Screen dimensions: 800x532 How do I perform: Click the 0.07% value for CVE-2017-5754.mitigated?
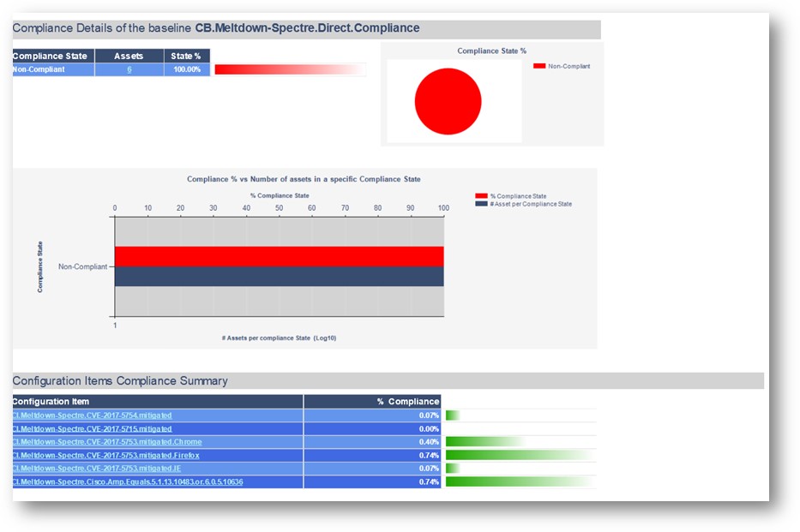429,415
